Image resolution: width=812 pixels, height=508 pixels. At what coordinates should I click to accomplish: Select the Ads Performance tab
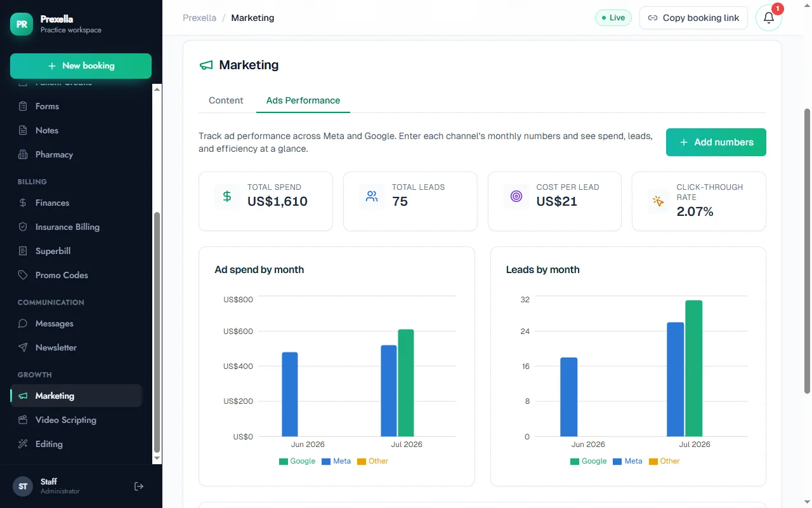pyautogui.click(x=303, y=100)
